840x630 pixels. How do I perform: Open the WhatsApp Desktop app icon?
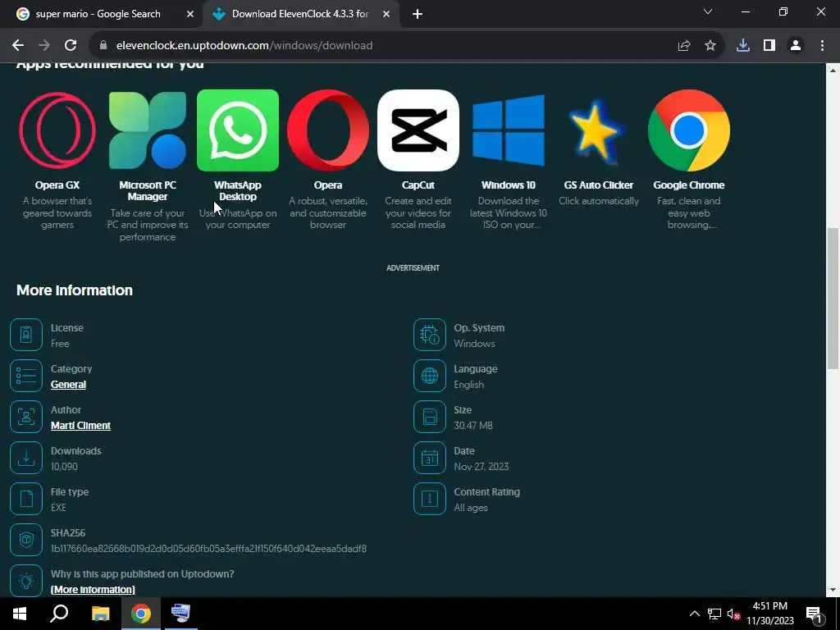pyautogui.click(x=238, y=130)
